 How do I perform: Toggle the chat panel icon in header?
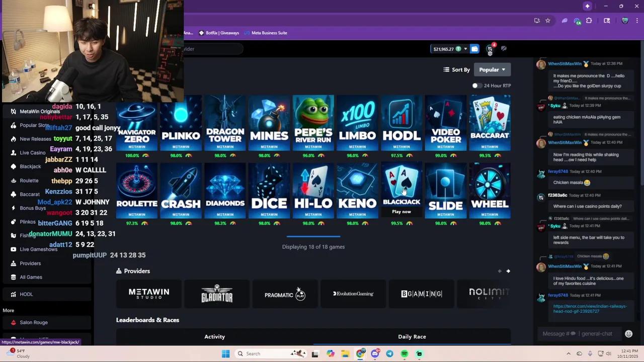pyautogui.click(x=504, y=49)
